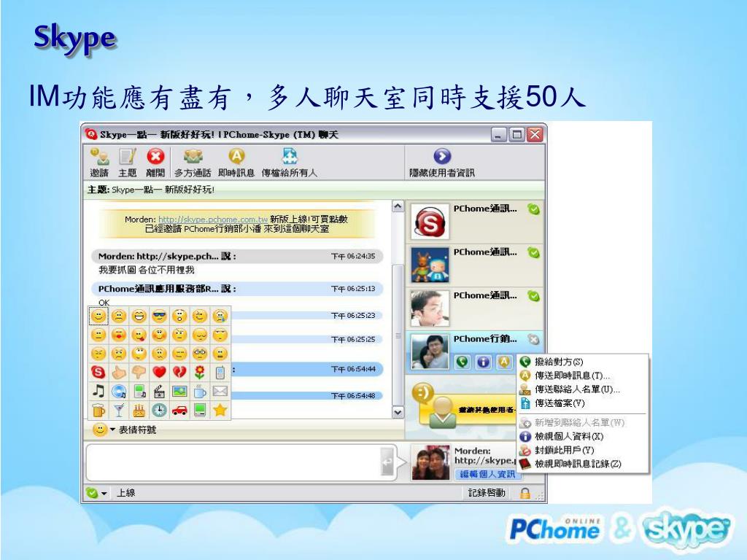Insert the red car emoticon
747x560 pixels.
(179, 410)
